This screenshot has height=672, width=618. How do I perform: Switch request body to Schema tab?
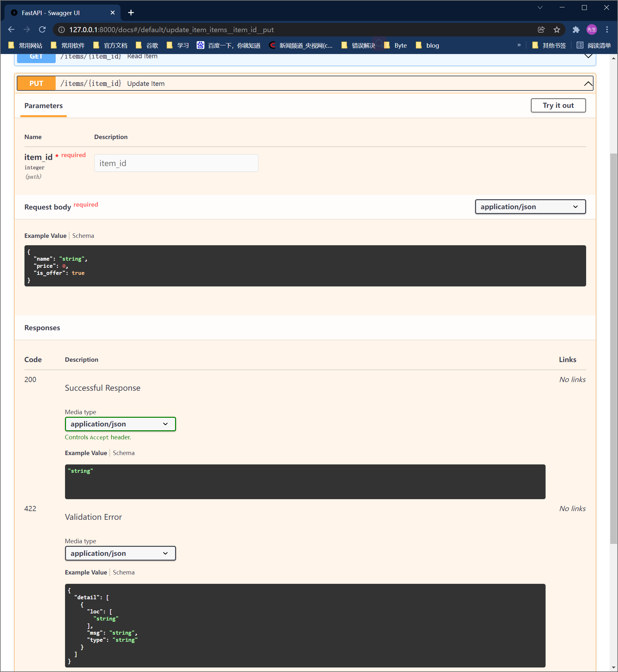(x=83, y=236)
